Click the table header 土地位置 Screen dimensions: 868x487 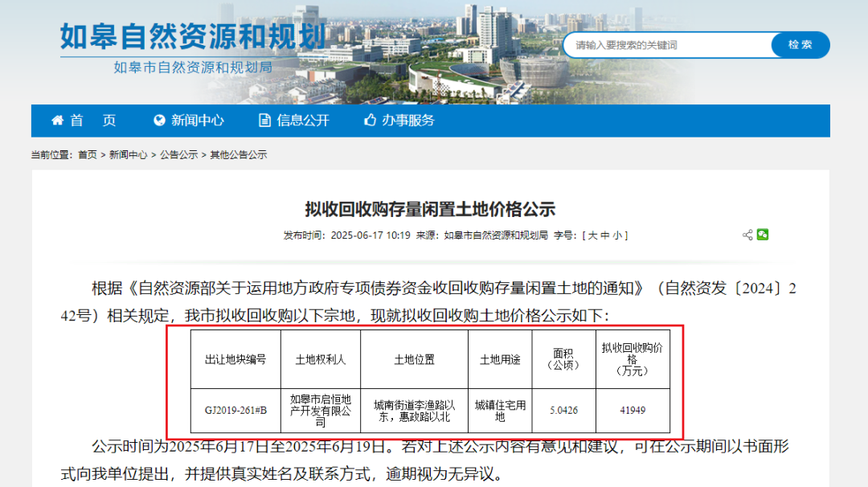pyautogui.click(x=414, y=360)
